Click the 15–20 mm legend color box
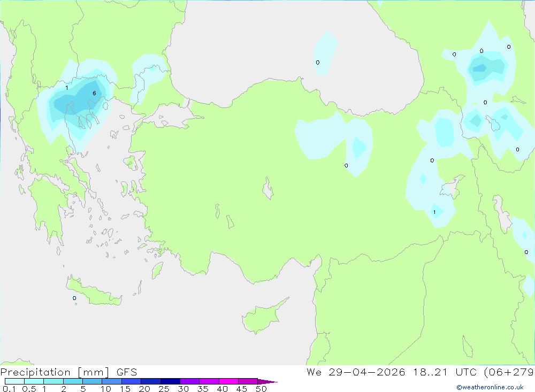The width and height of the screenshot is (535, 392). click(x=132, y=381)
